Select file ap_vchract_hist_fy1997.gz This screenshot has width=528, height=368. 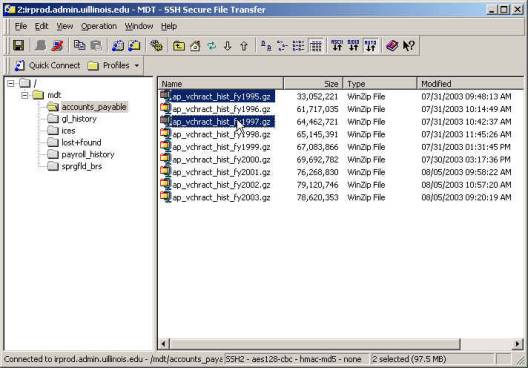pos(221,122)
